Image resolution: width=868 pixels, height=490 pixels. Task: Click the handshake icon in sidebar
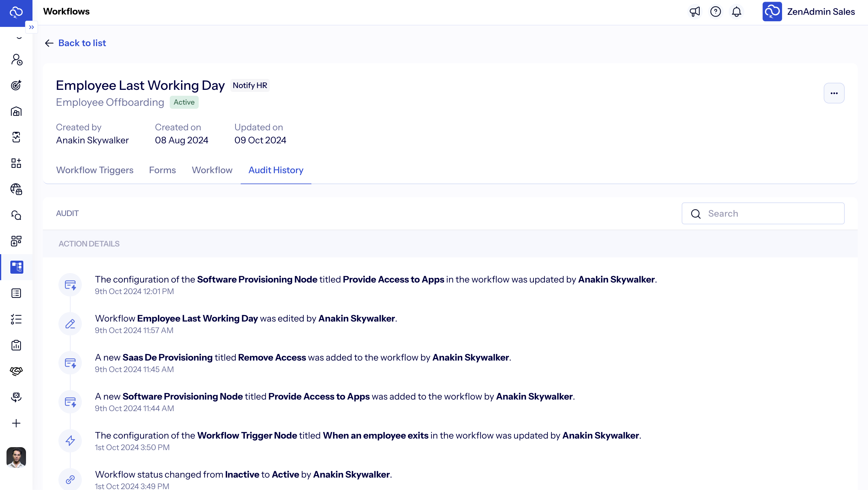click(x=16, y=371)
